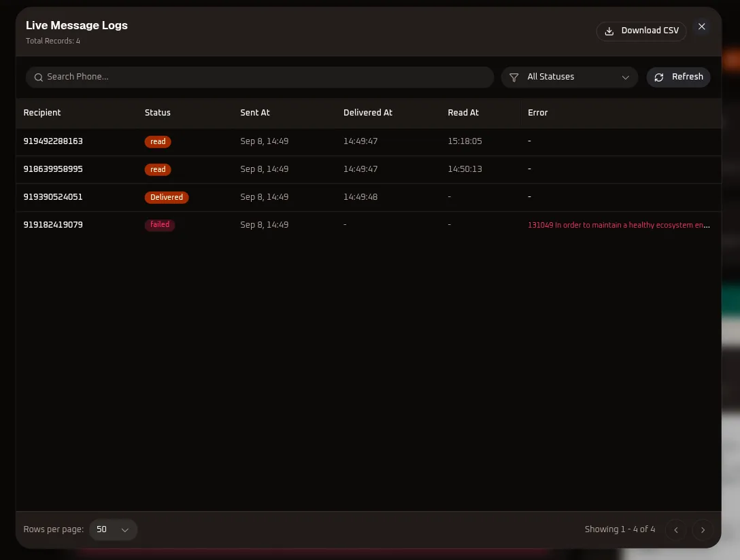Click the Delivered At column header
Screen dimensions: 740x560
point(368,113)
